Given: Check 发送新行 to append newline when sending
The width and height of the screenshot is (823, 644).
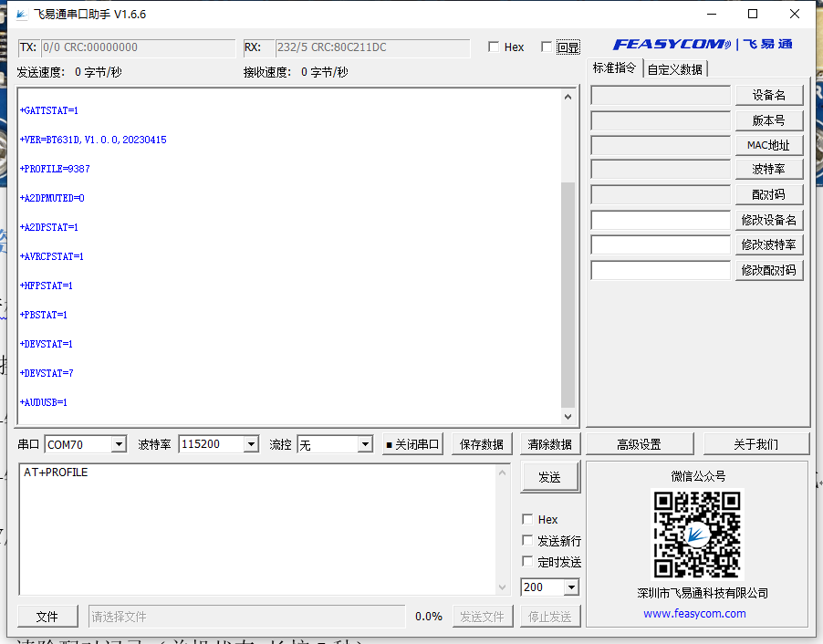Looking at the screenshot, I should point(527,540).
